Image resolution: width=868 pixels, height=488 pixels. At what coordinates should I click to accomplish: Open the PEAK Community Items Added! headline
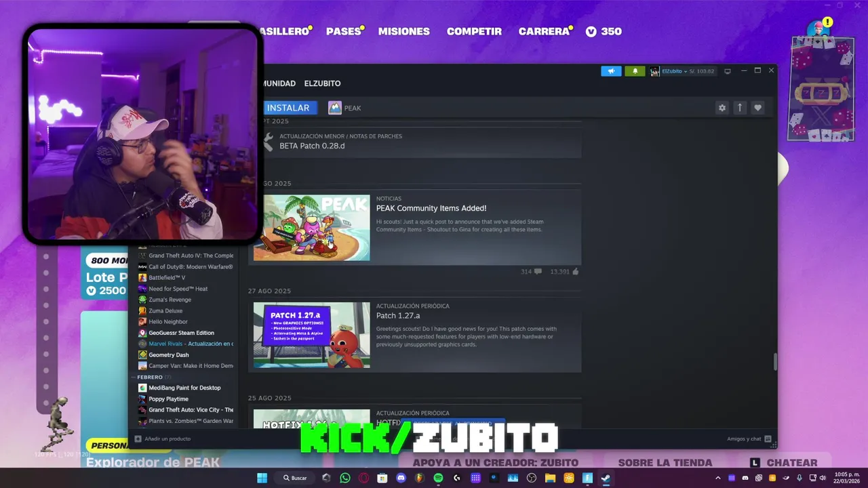pyautogui.click(x=431, y=208)
